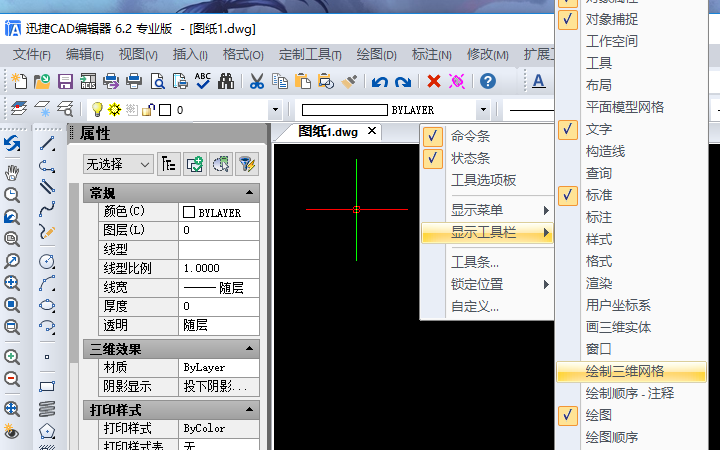The image size is (720, 450).
Task: Open the 显示工具栏 submenu
Action: point(487,232)
